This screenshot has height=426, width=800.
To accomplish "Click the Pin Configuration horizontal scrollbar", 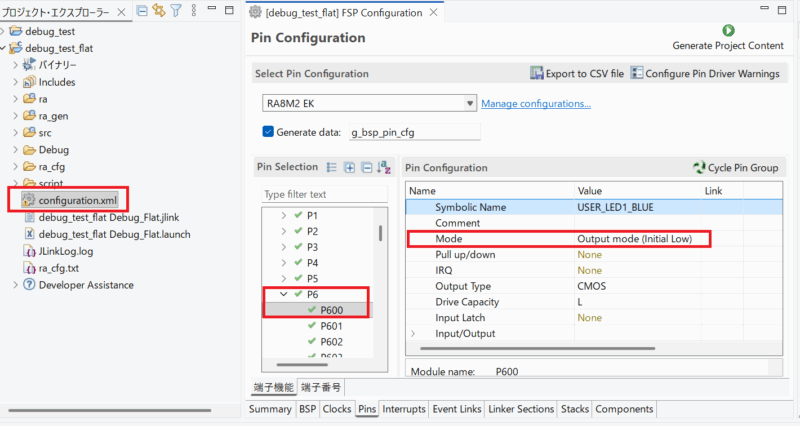I will 537,348.
